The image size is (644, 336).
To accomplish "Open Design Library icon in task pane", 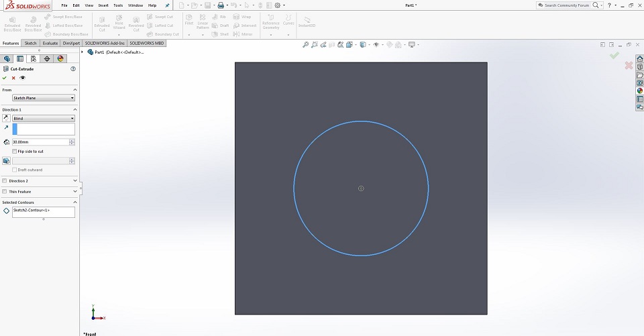I will coord(639,67).
